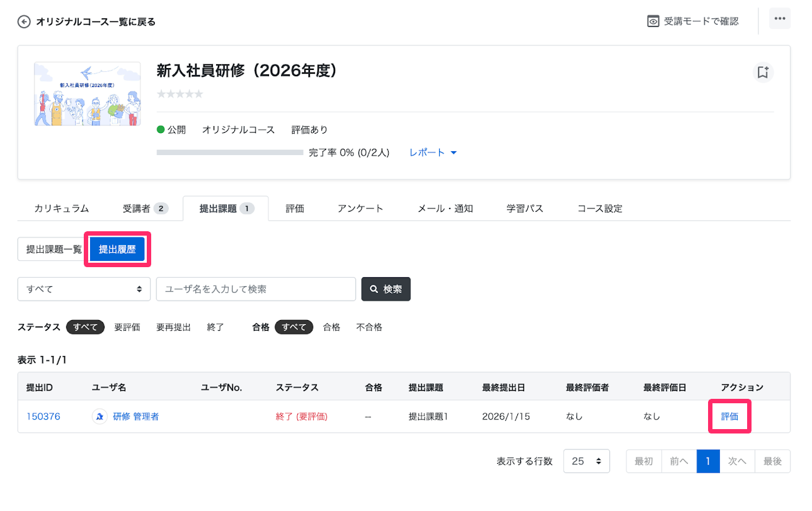Image resolution: width=812 pixels, height=511 pixels.
Task: Open the レポート dropdown
Action: [433, 152]
